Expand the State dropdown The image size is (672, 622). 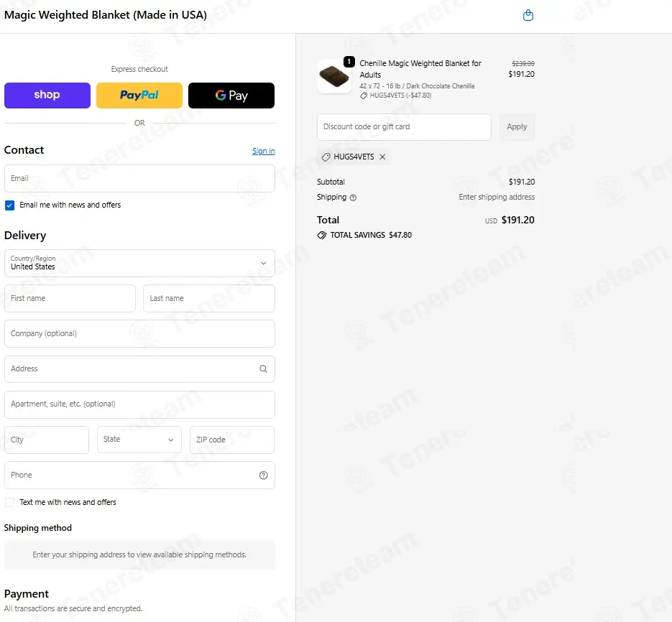click(x=139, y=440)
